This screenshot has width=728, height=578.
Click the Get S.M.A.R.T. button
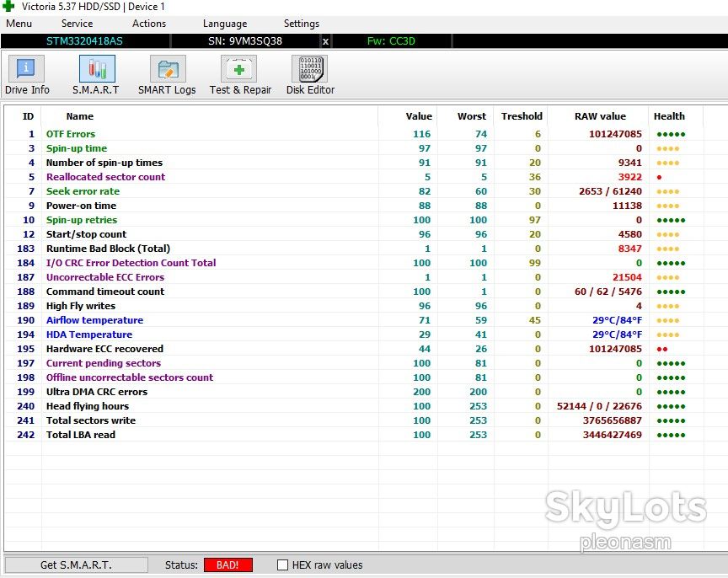(77, 565)
